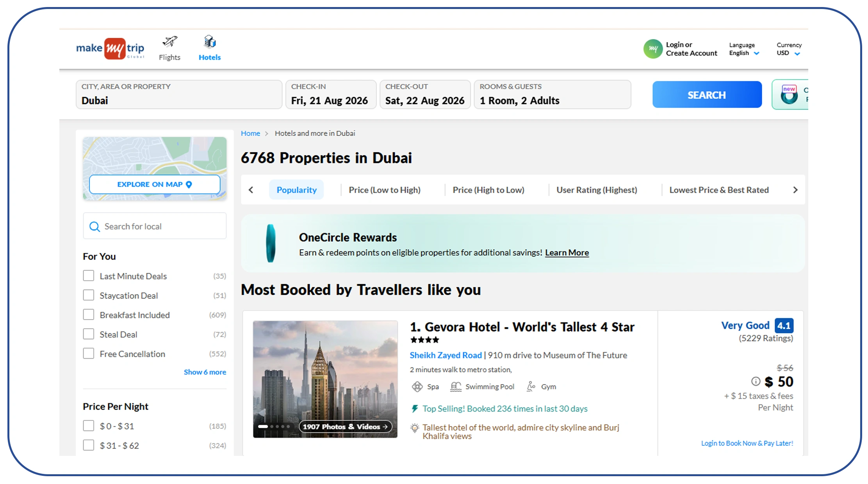This screenshot has width=868, height=484.
Task: Click the OneCircle Rewards coin icon
Action: tap(271, 243)
